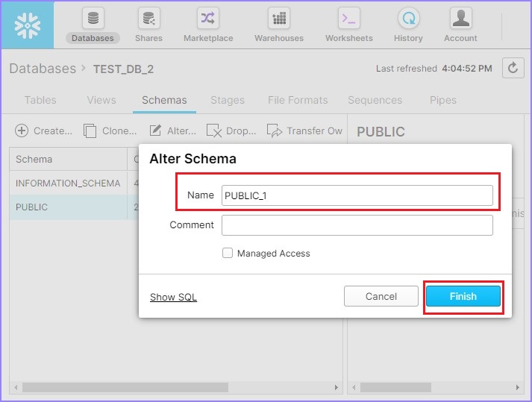This screenshot has width=532, height=402.
Task: Open the Show SQL link
Action: click(x=173, y=297)
